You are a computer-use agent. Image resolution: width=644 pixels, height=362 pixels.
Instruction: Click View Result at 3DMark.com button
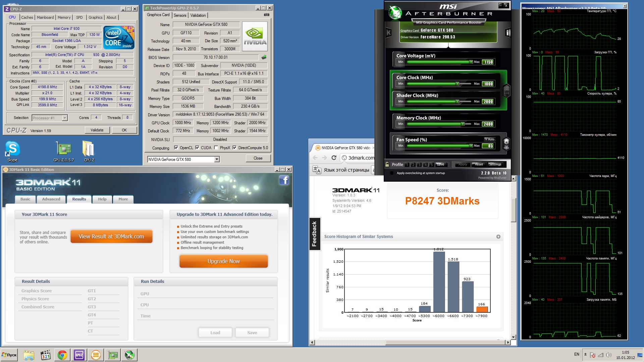(111, 236)
